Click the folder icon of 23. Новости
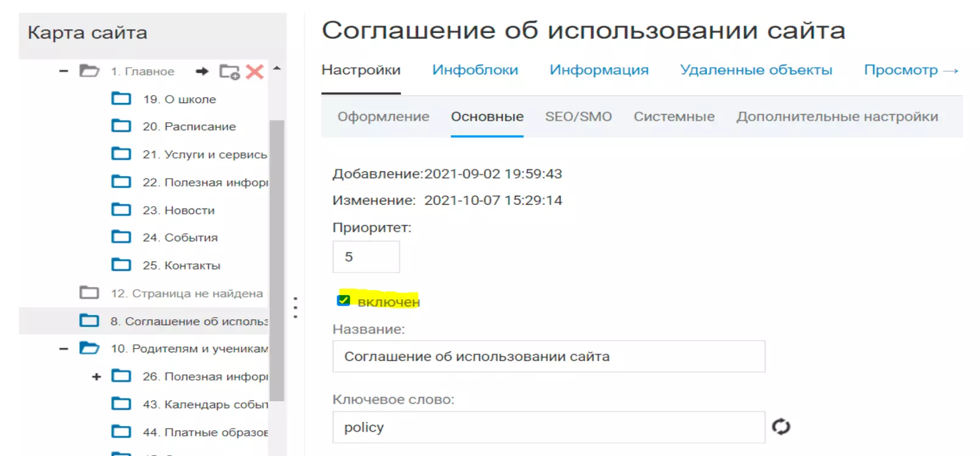Image resolution: width=980 pixels, height=456 pixels. (x=121, y=210)
